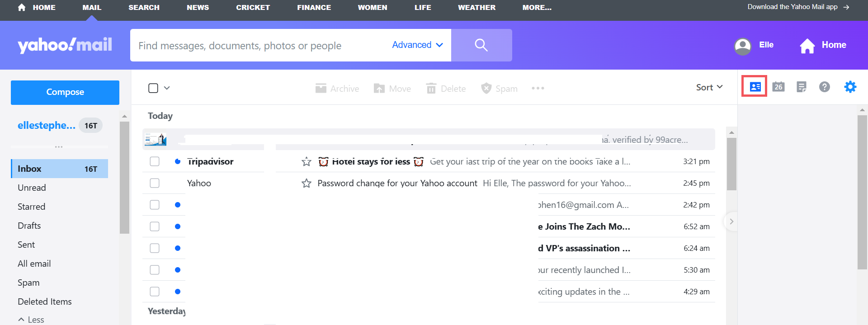868x325 pixels.
Task: Open the NEWS tab
Action: pos(198,7)
